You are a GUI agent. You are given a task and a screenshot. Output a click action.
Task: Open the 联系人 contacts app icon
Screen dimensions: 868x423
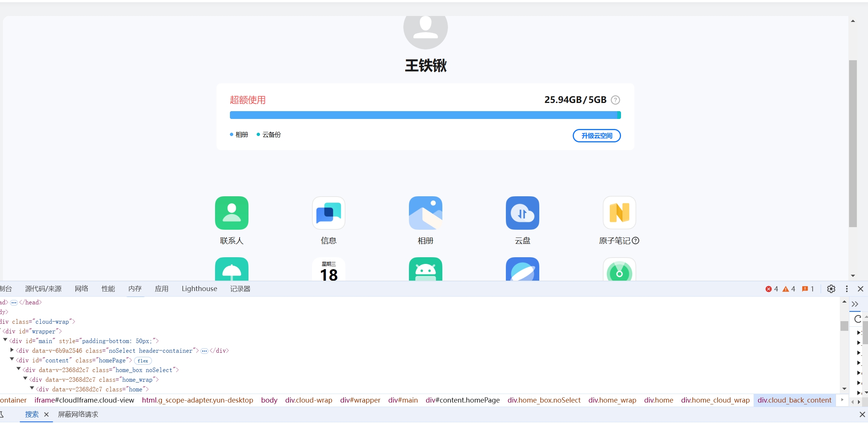tap(231, 213)
